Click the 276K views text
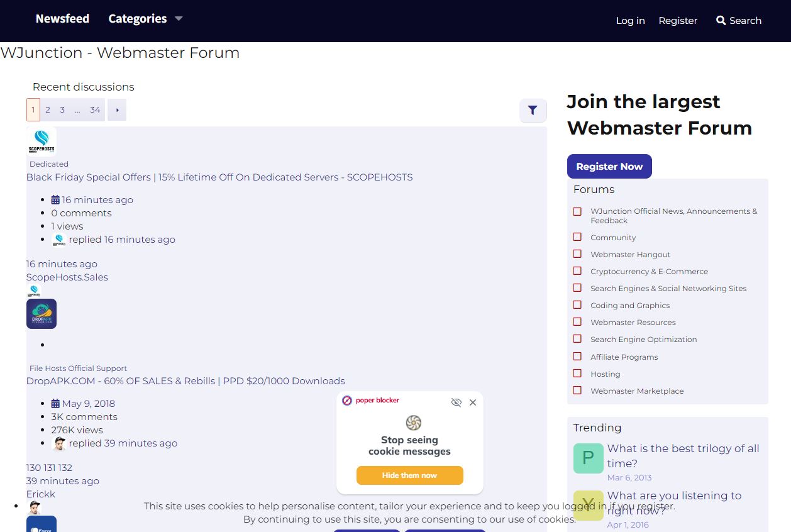The image size is (791, 532). tap(77, 430)
